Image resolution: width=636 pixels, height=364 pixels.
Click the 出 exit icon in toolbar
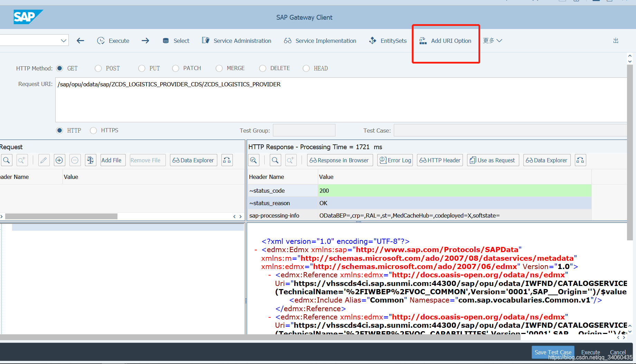point(616,41)
